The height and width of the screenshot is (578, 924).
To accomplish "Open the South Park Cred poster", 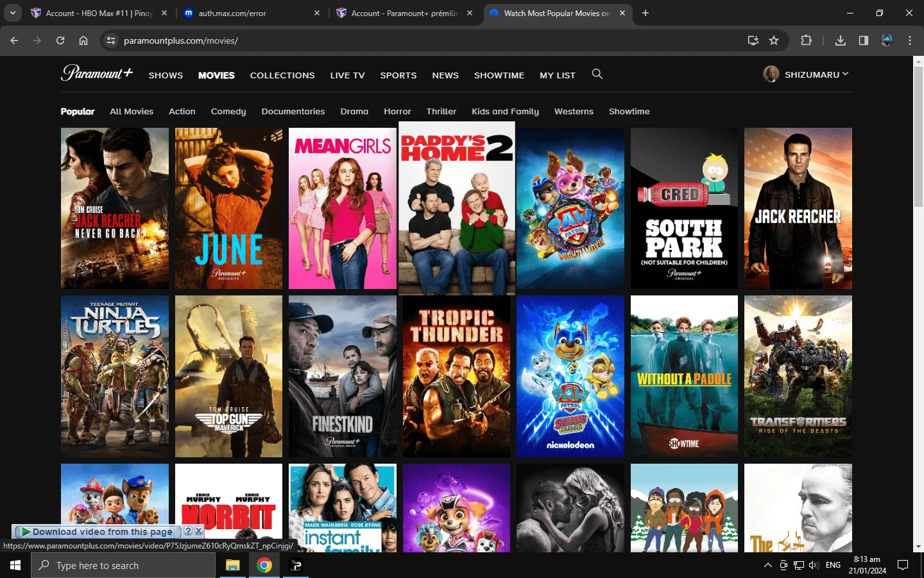I will pos(684,208).
